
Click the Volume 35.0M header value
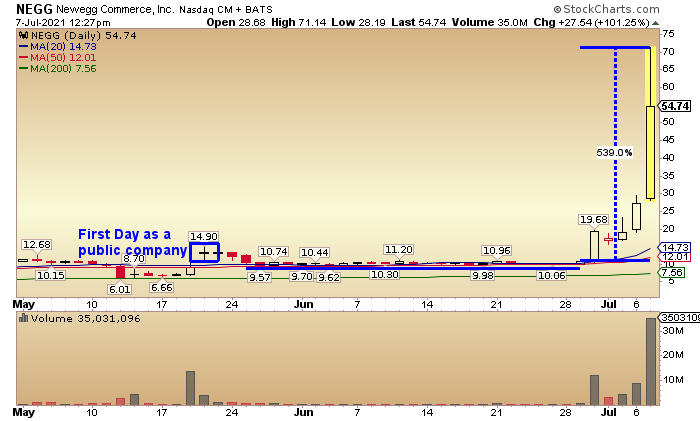[489, 22]
